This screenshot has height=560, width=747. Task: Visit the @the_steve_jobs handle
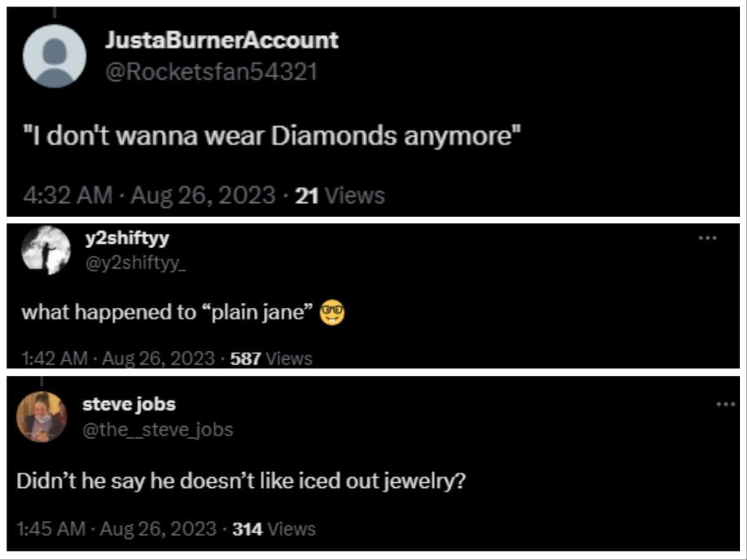[157, 429]
